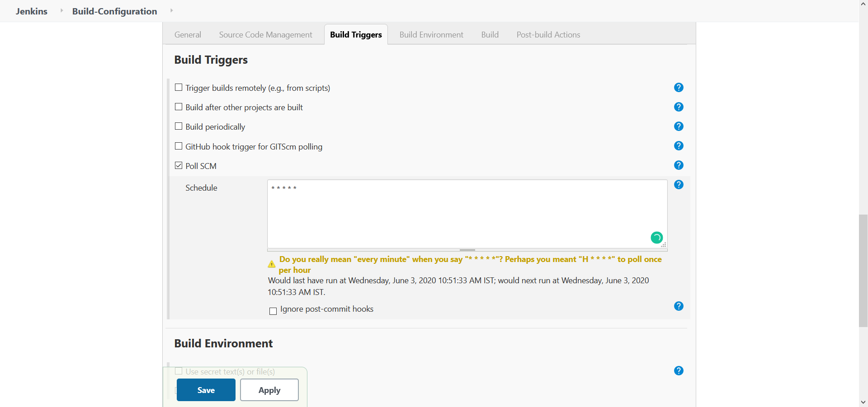Check GitHub hook trigger for GITScm polling
868x407 pixels.
tap(179, 146)
